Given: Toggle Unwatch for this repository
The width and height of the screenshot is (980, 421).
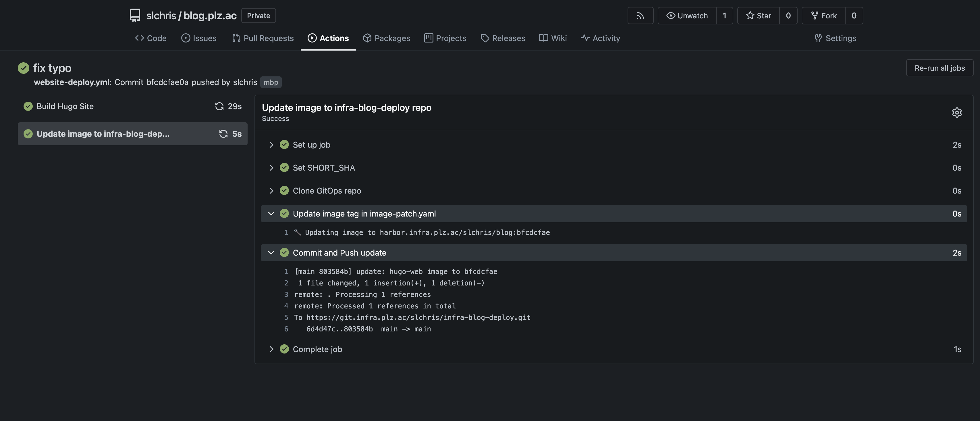Looking at the screenshot, I should (687, 16).
